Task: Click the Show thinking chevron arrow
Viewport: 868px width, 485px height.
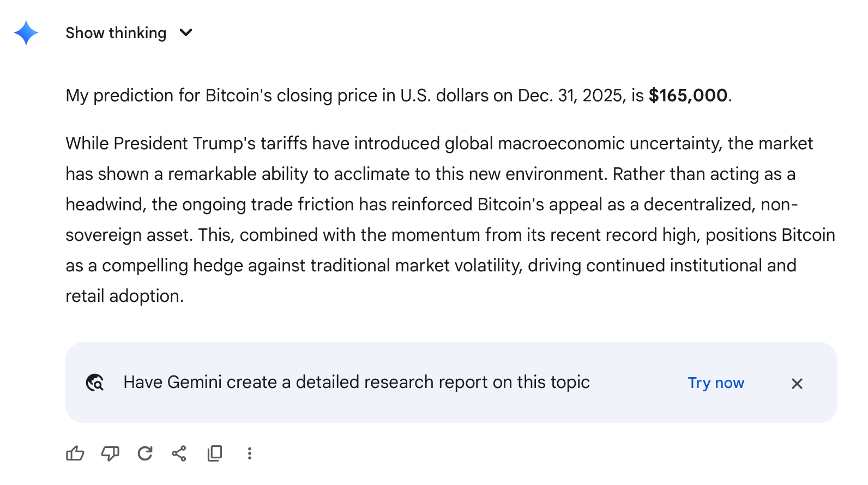Action: [x=185, y=33]
